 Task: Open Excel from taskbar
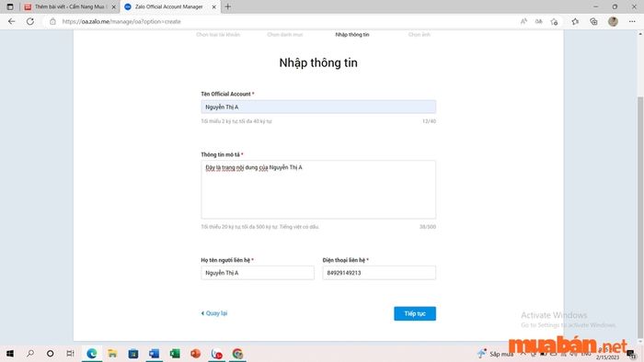click(x=175, y=354)
